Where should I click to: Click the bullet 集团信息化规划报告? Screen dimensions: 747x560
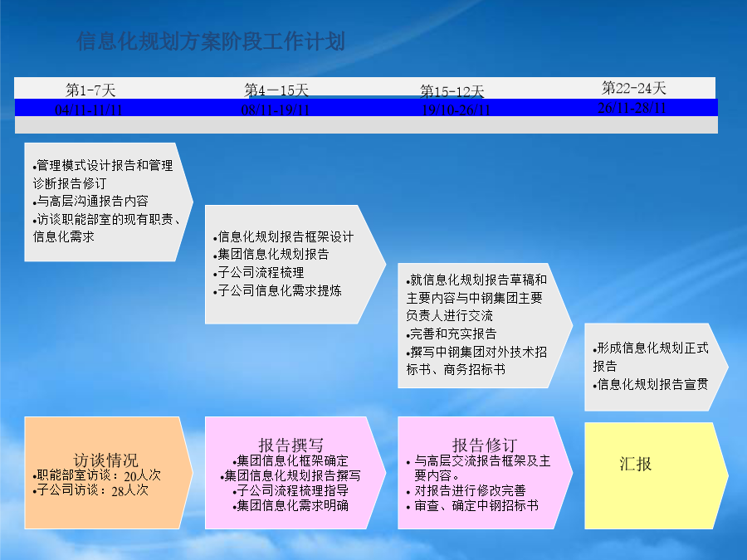(x=271, y=255)
